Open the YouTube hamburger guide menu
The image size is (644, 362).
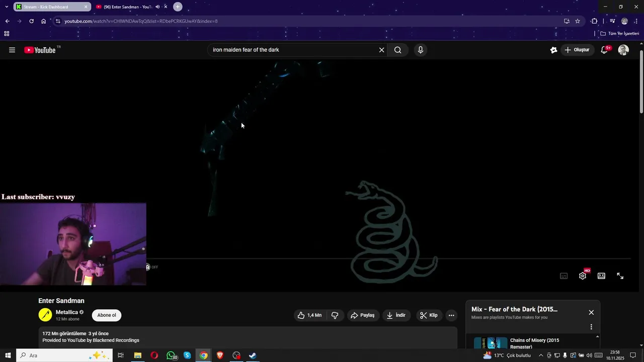12,50
